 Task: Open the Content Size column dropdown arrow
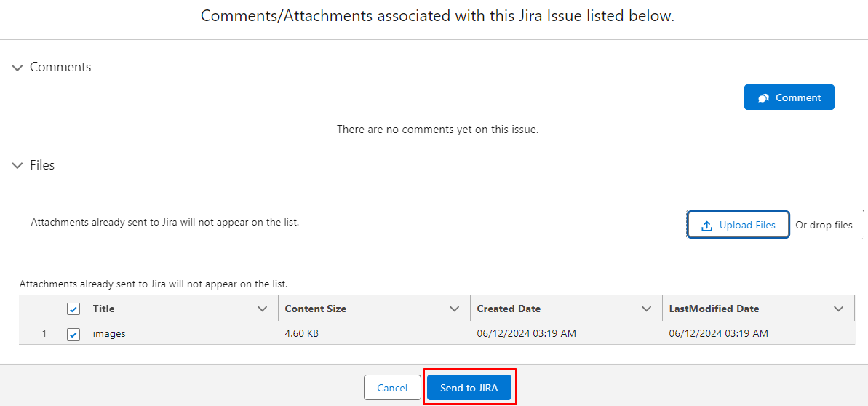point(455,309)
